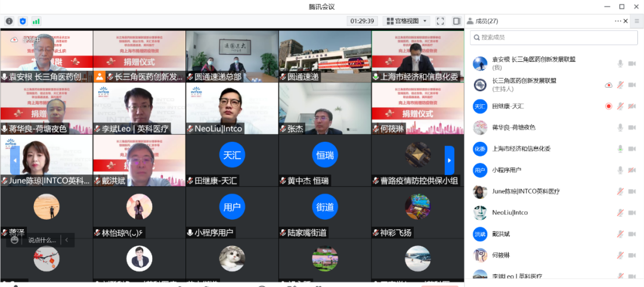
Task: Enter full screen mode
Action: click(x=440, y=21)
